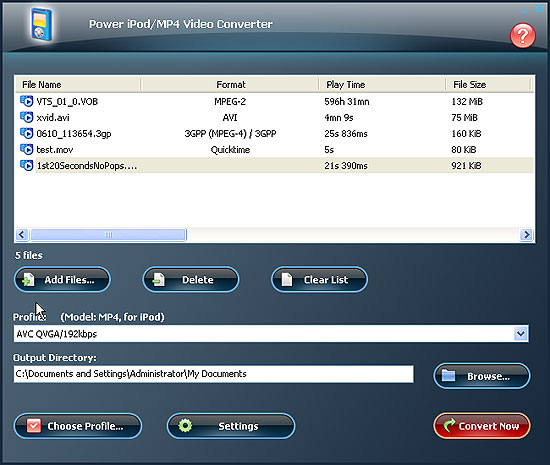Delete the selected file
This screenshot has width=550, height=465.
tap(191, 279)
